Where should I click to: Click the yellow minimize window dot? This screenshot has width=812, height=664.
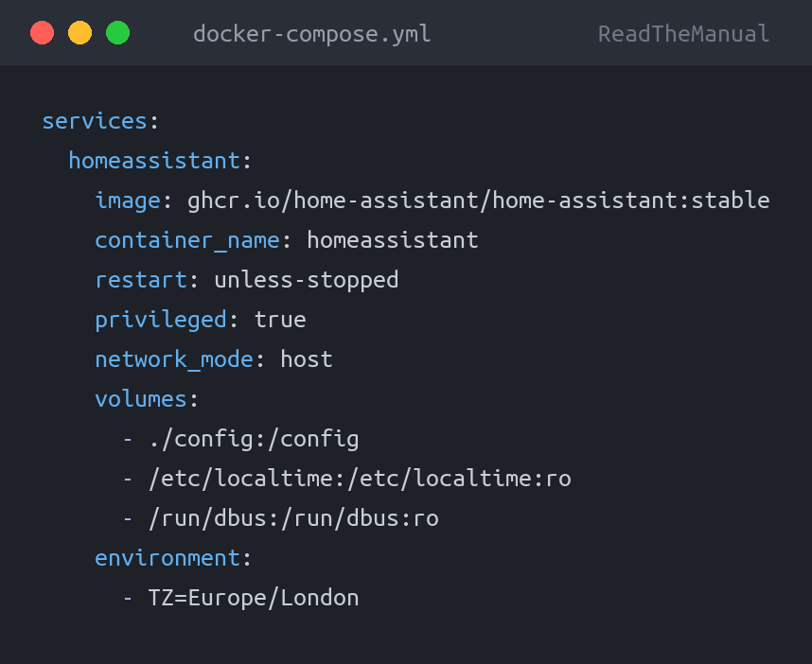coord(79,33)
